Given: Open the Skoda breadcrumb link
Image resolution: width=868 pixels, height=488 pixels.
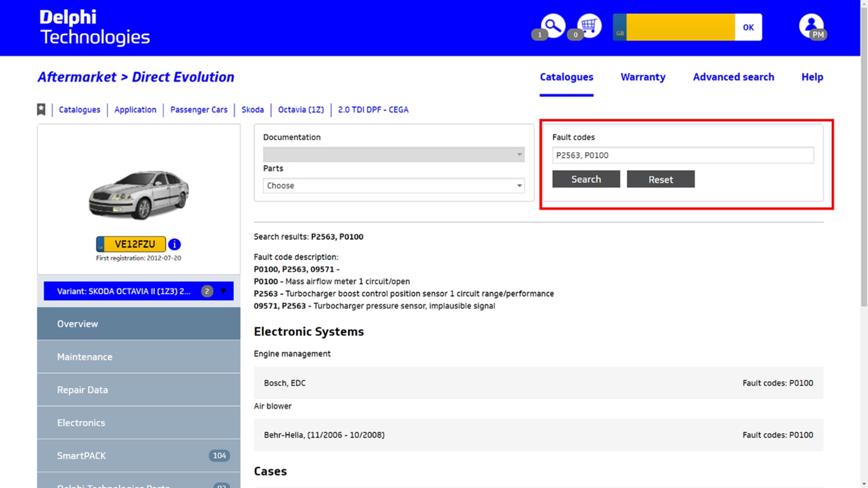Looking at the screenshot, I should [253, 110].
